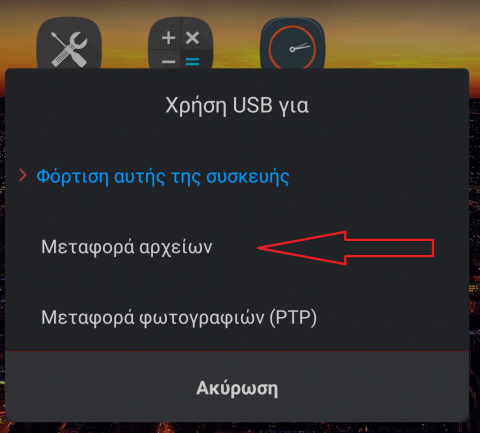Click the red chevron beside Φόρτιση

click(23, 175)
